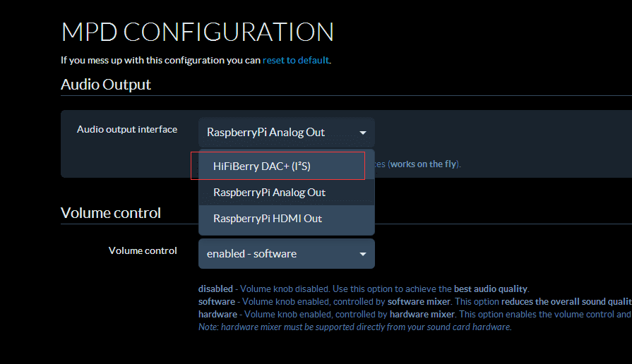This screenshot has width=632, height=364.
Task: Click the "reset to default" link
Action: [296, 60]
